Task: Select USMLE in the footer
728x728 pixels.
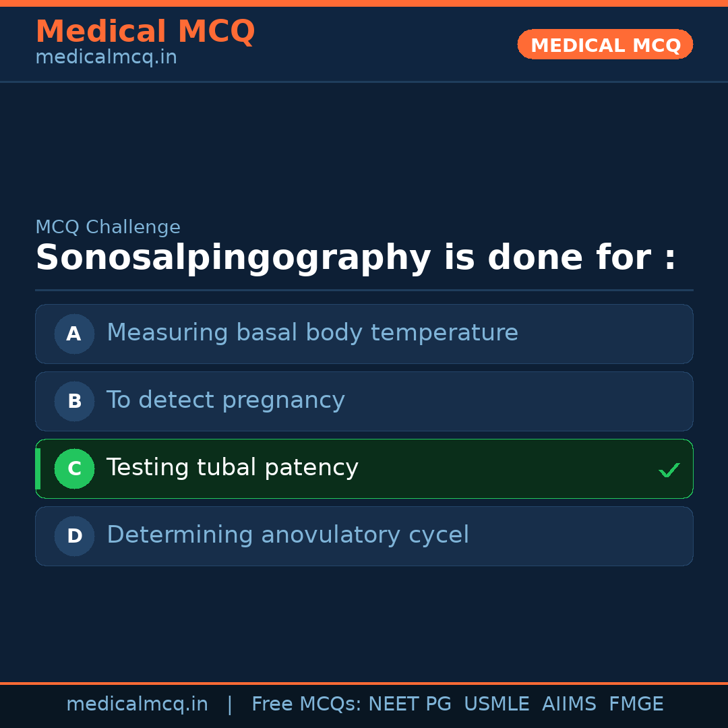Action: pos(496,704)
